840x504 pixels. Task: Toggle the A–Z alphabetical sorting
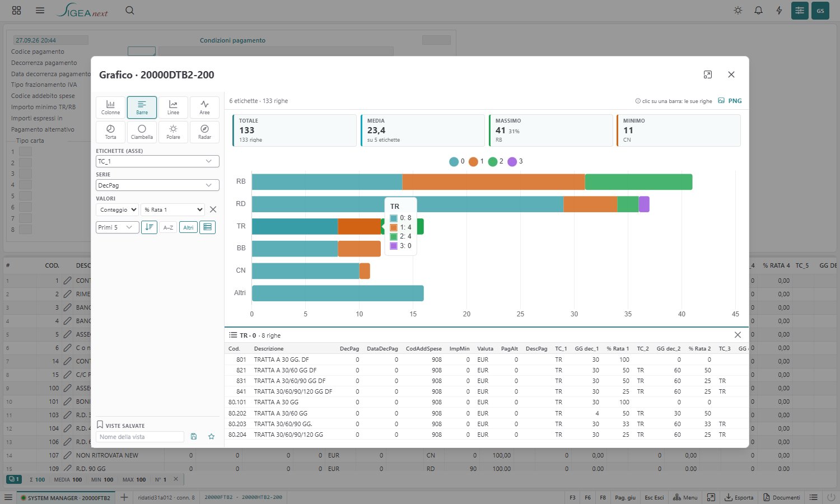pyautogui.click(x=168, y=227)
